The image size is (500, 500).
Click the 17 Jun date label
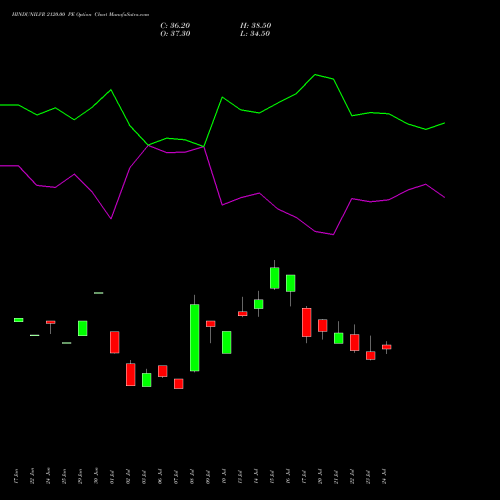click(16, 476)
